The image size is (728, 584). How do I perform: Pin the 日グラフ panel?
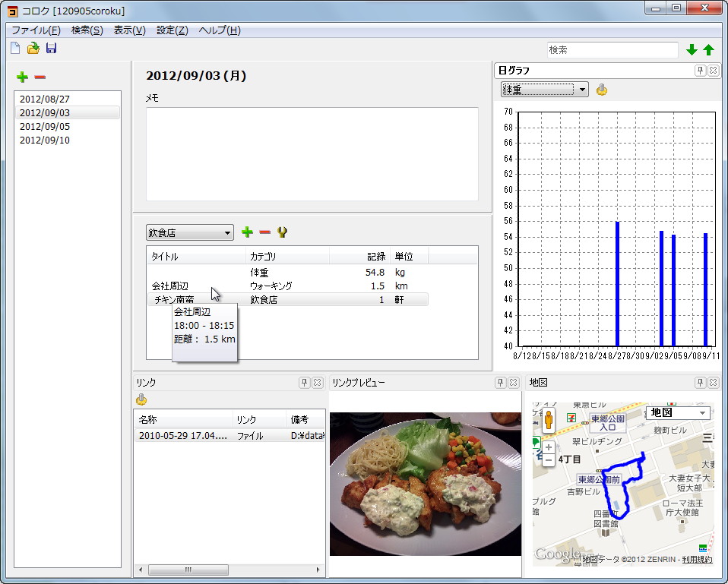click(701, 71)
